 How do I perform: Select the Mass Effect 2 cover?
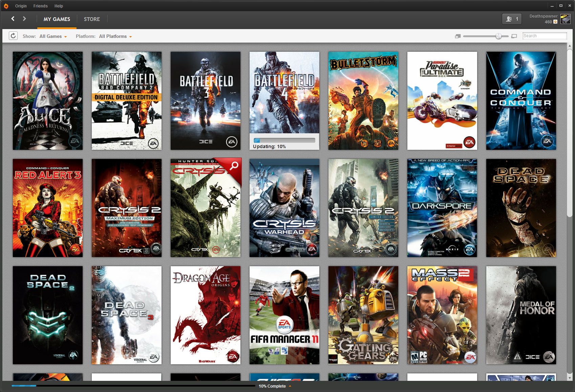coord(442,315)
